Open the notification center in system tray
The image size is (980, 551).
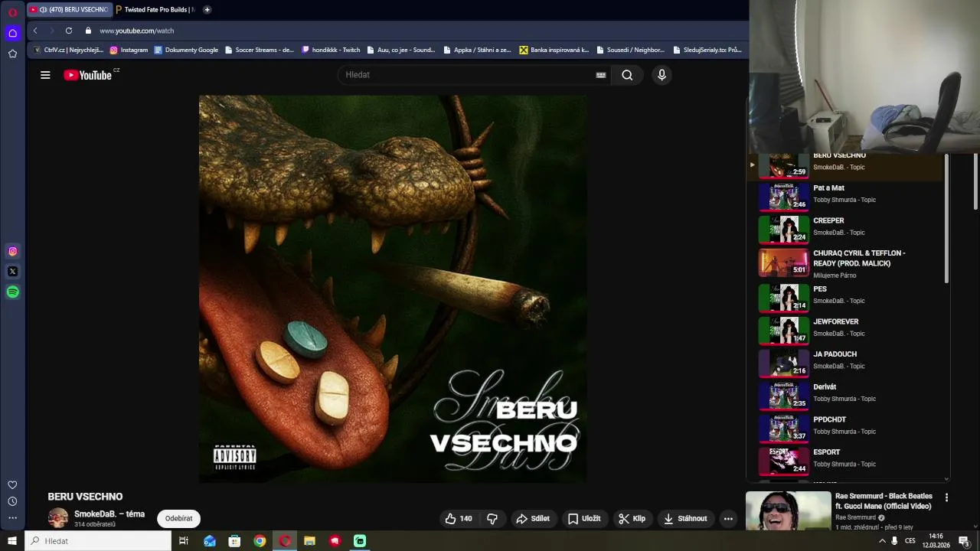[x=964, y=541]
